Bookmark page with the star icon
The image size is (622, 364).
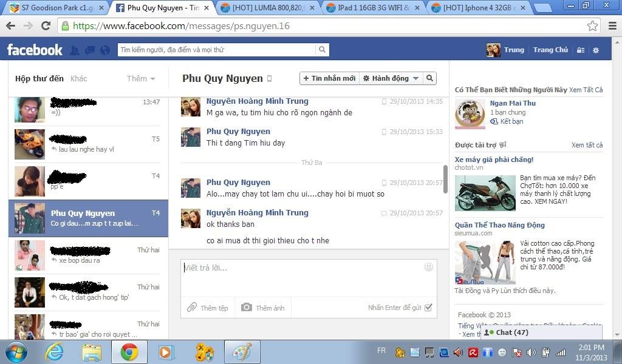pyautogui.click(x=592, y=26)
